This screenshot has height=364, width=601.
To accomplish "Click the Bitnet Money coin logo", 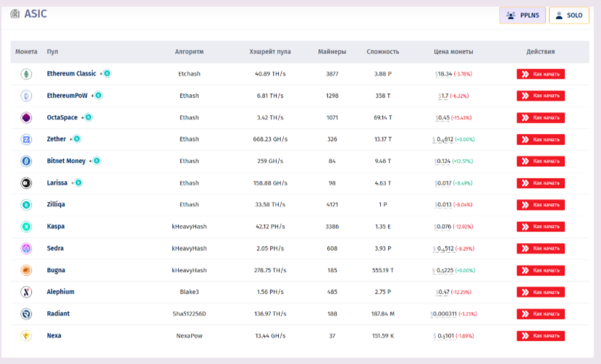I will coord(26,161).
